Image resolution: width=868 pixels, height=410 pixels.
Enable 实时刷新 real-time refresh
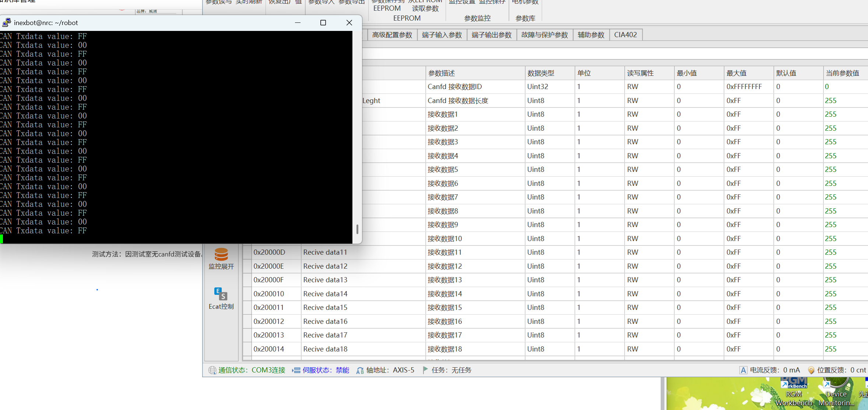pos(248,2)
